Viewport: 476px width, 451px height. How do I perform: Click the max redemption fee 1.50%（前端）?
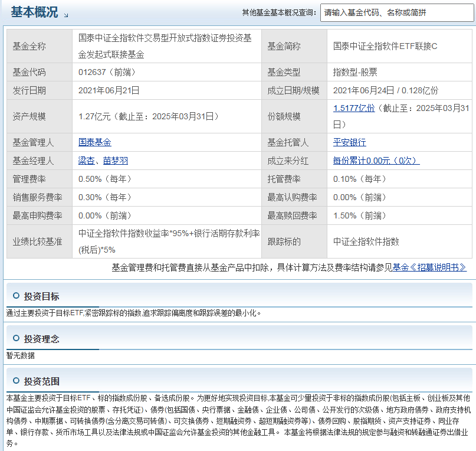click(360, 215)
